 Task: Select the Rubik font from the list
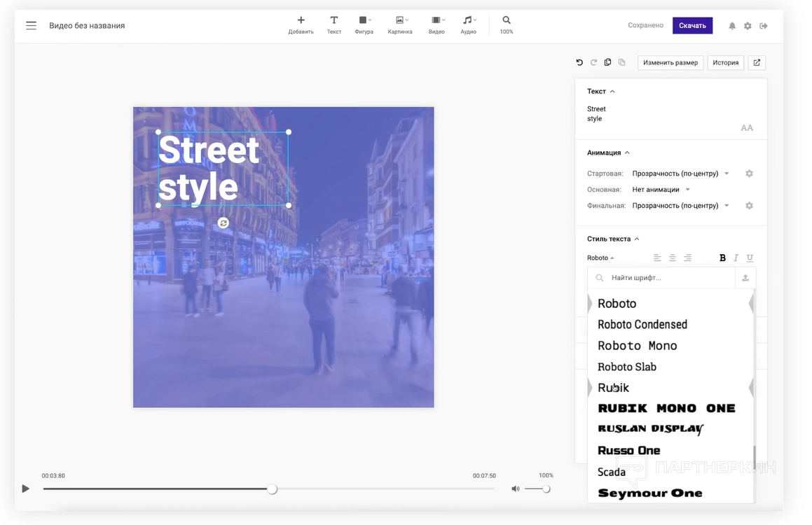(613, 388)
